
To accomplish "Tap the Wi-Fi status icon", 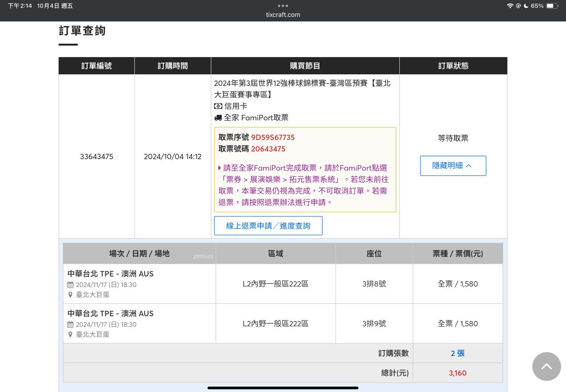I will pos(510,6).
